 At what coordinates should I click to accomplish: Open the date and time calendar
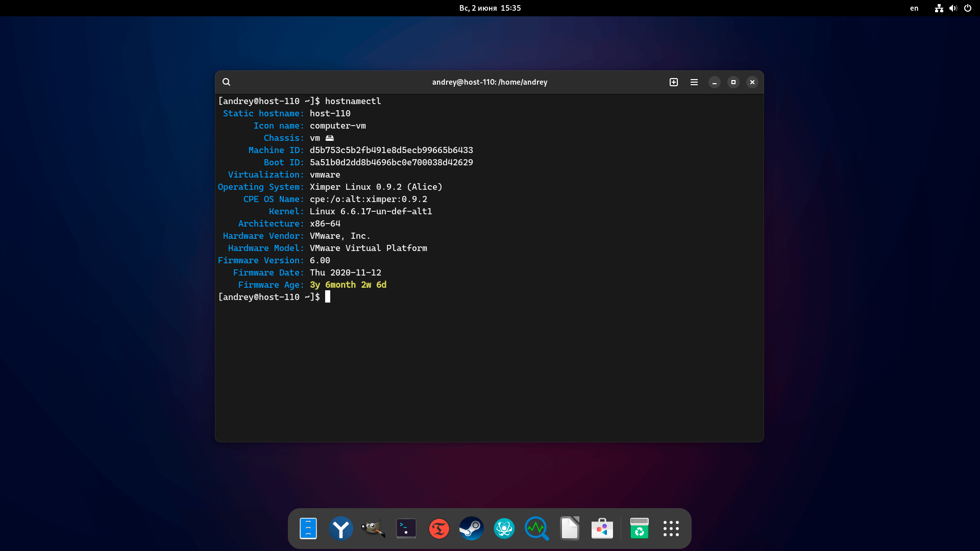[489, 8]
